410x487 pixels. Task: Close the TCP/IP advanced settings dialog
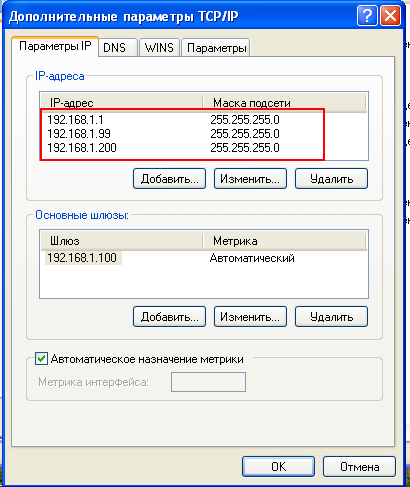click(390, 16)
